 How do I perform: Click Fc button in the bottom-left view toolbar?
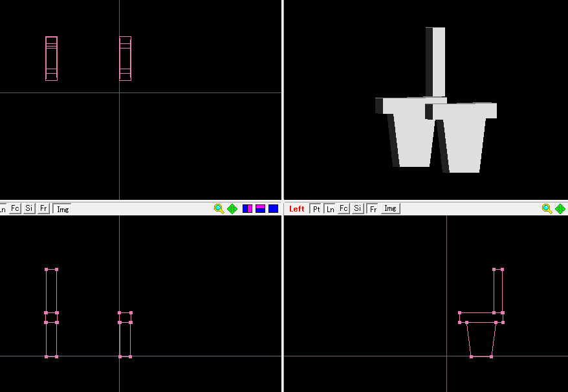(x=15, y=208)
